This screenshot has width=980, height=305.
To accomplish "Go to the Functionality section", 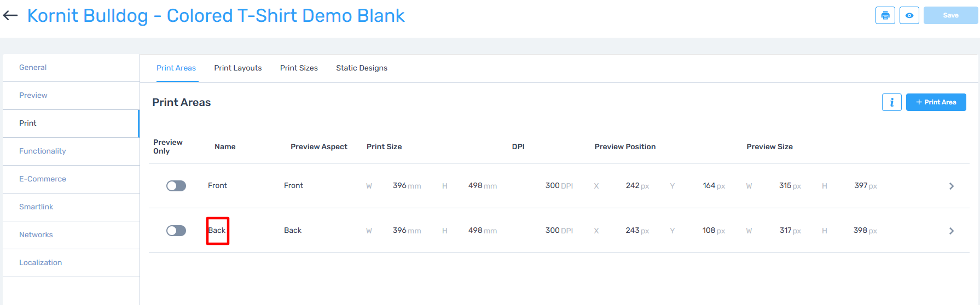I will click(x=42, y=151).
